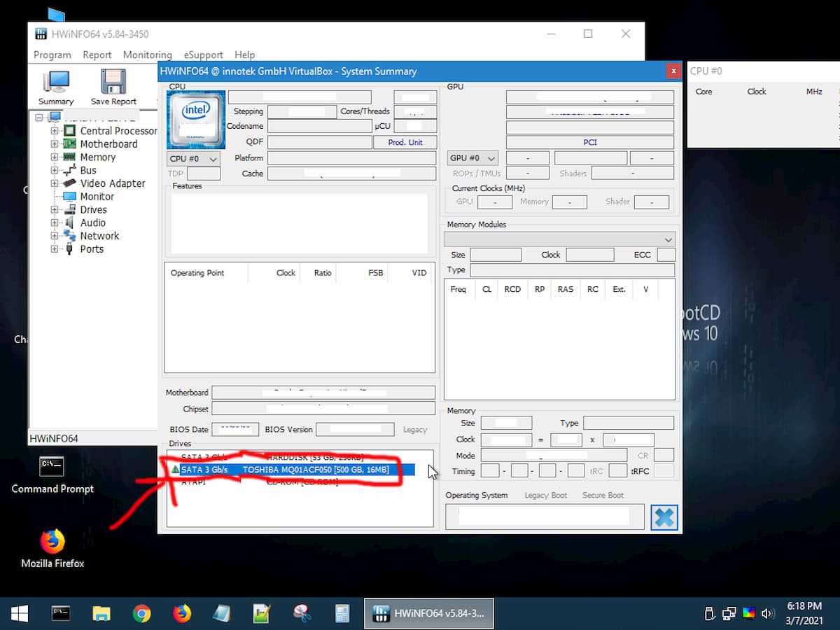Viewport: 840px width, 630px height.
Task: Maximize the HWiNFO64 main window
Action: (588, 34)
